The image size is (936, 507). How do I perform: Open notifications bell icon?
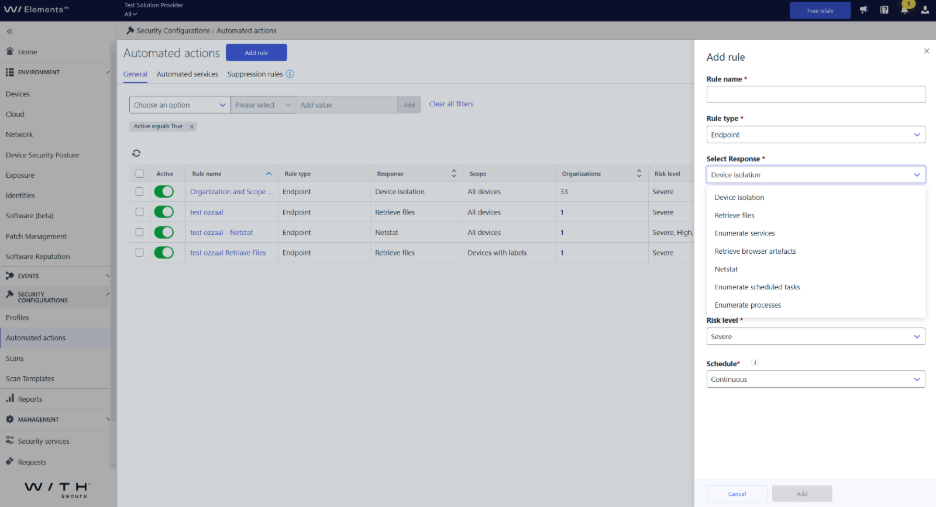click(x=905, y=10)
